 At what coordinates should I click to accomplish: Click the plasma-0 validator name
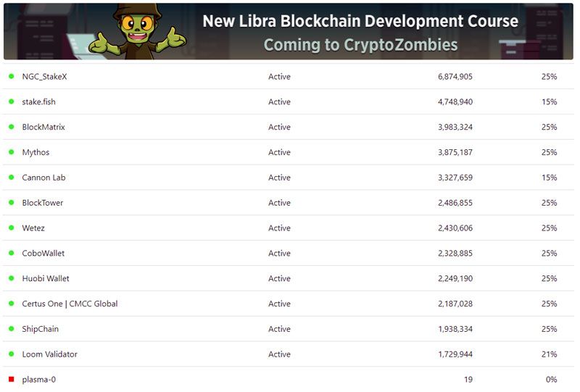coord(38,380)
